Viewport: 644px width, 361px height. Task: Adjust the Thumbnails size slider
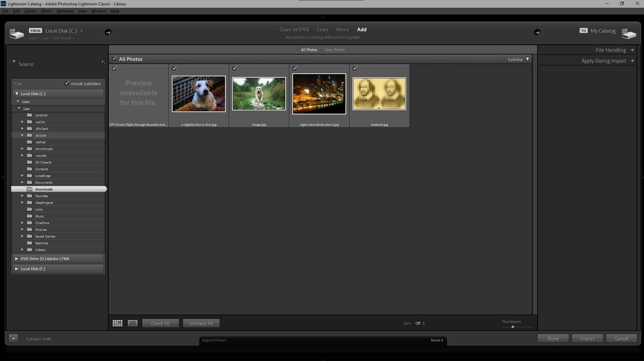513,326
